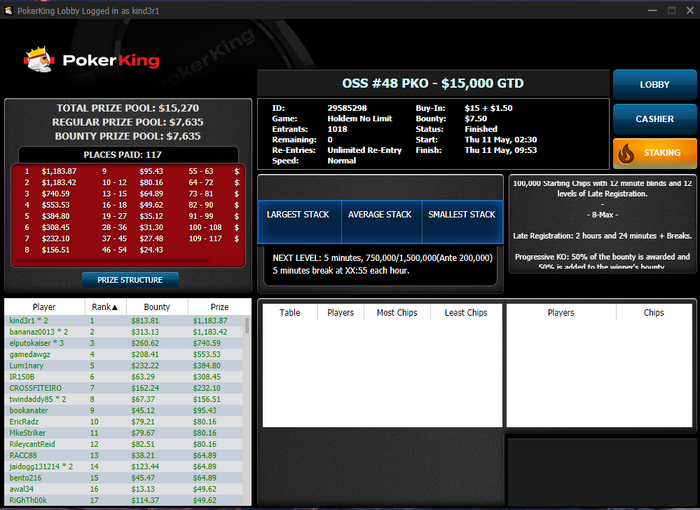Click the Most Chips column header
Screen dimensions: 700x510
tap(397, 313)
